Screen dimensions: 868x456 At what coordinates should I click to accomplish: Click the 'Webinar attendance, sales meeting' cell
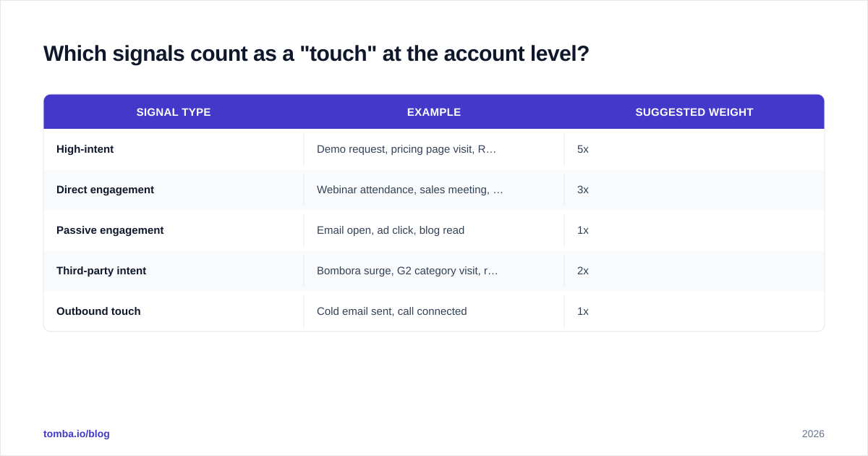(x=434, y=190)
